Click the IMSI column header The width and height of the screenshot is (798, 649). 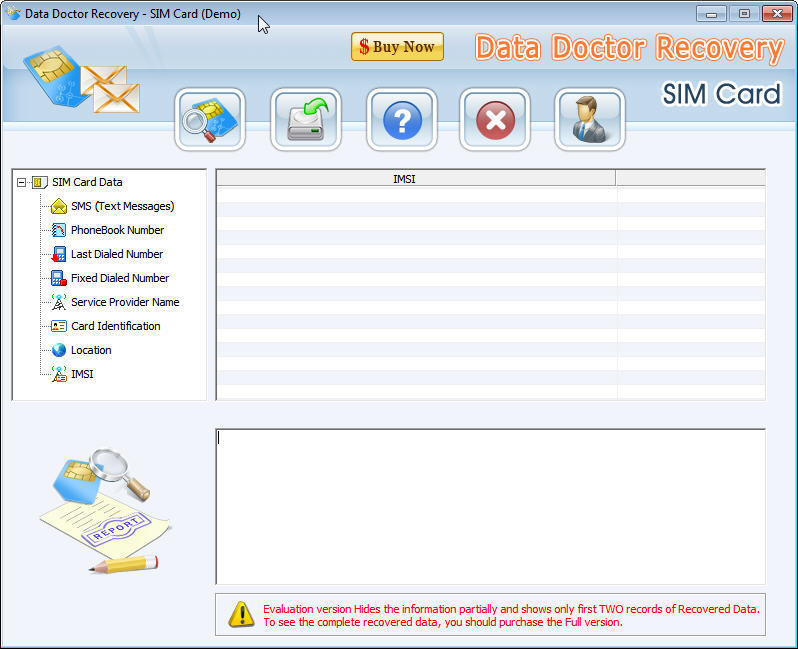click(x=416, y=179)
